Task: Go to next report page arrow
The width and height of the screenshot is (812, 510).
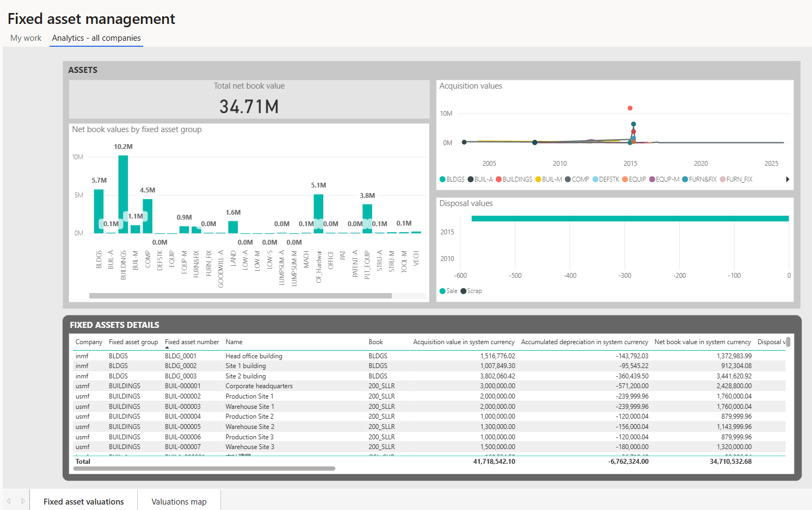Action: pos(23,501)
